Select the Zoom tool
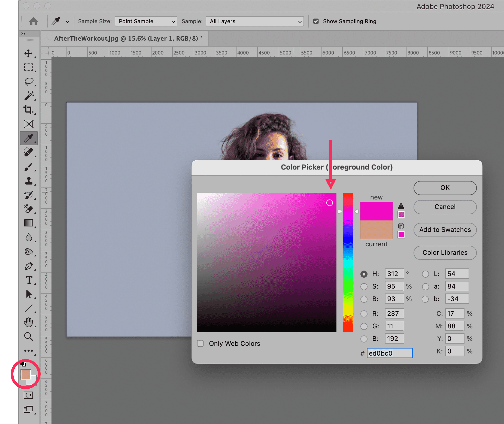The width and height of the screenshot is (504, 424). [29, 337]
